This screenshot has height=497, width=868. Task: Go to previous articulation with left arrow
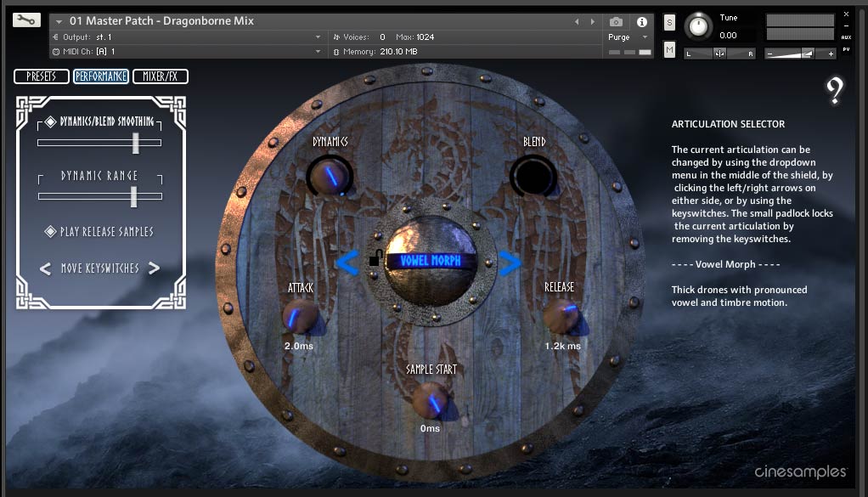coord(347,263)
